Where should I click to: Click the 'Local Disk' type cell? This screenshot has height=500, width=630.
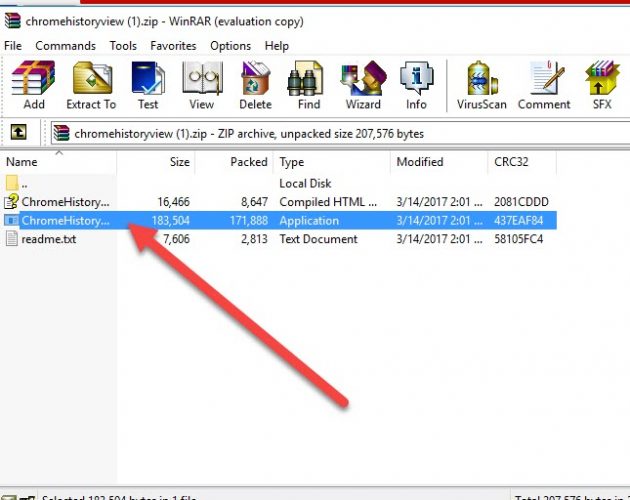coord(305,184)
